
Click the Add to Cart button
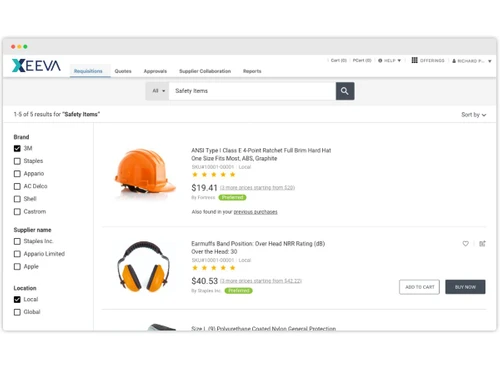pos(419,287)
